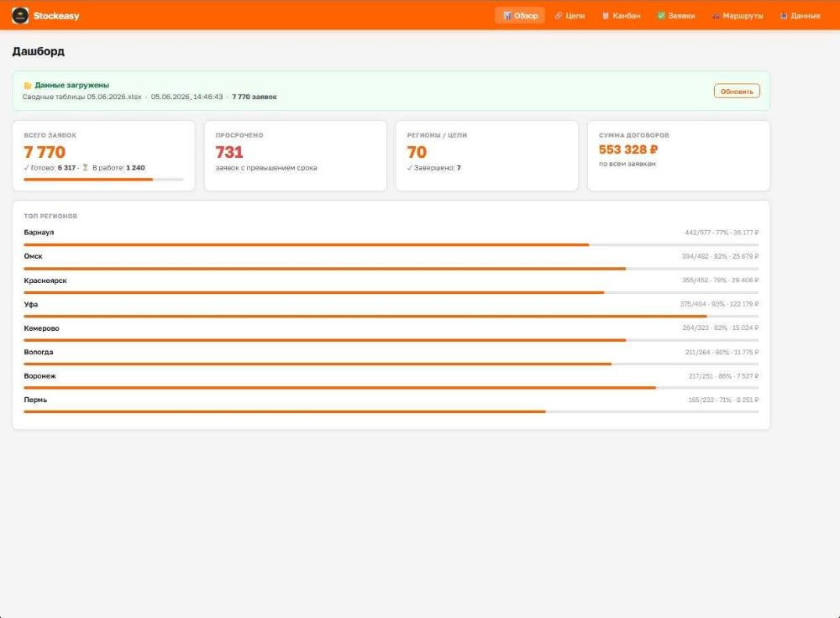The height and width of the screenshot is (618, 840).
Task: Click the clipboard icon beside Канбан
Action: pyautogui.click(x=606, y=15)
